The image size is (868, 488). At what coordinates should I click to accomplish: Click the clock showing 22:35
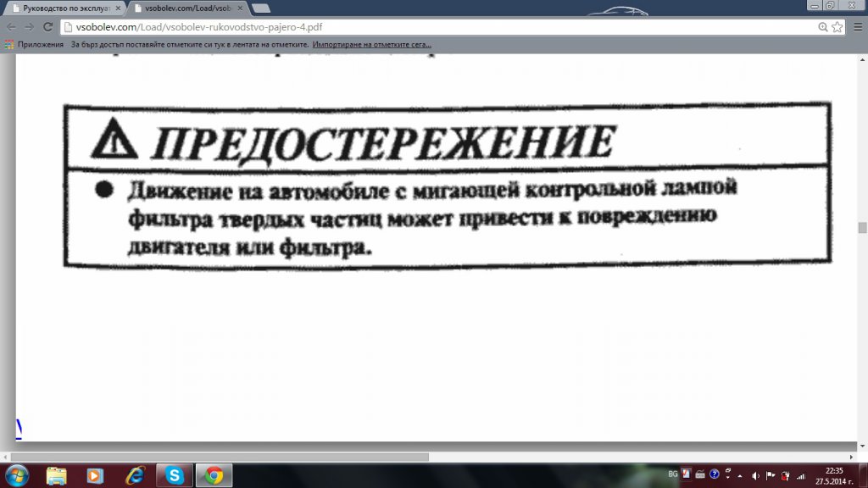point(834,476)
